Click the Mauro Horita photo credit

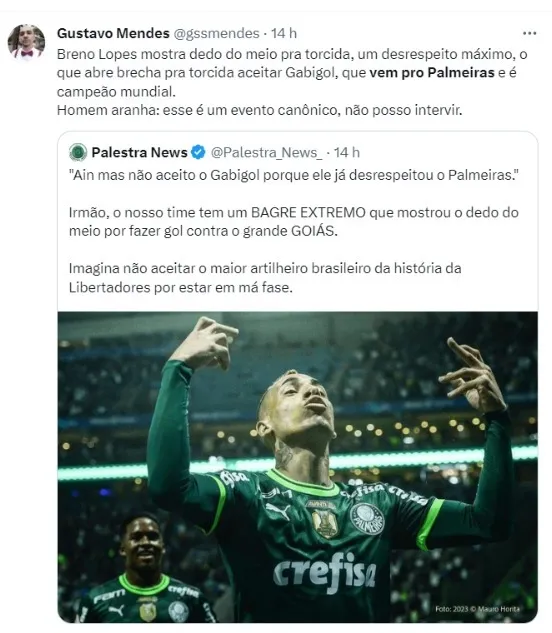pyautogui.click(x=477, y=609)
